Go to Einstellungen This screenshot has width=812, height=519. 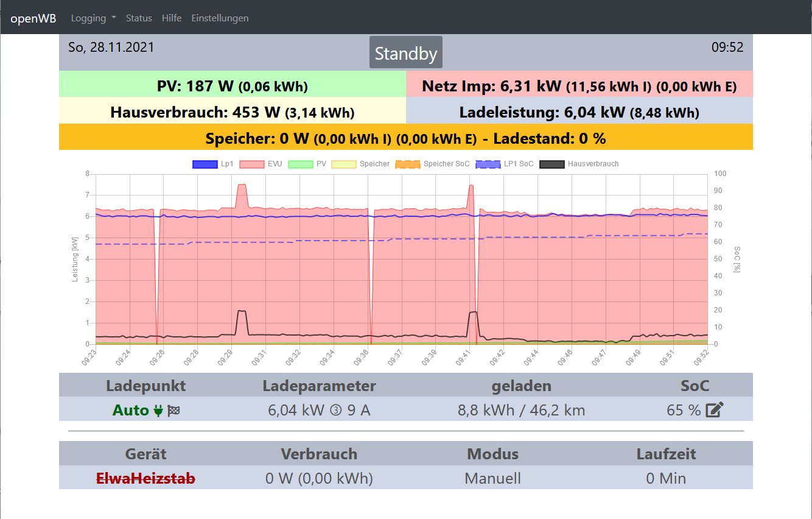click(x=220, y=18)
